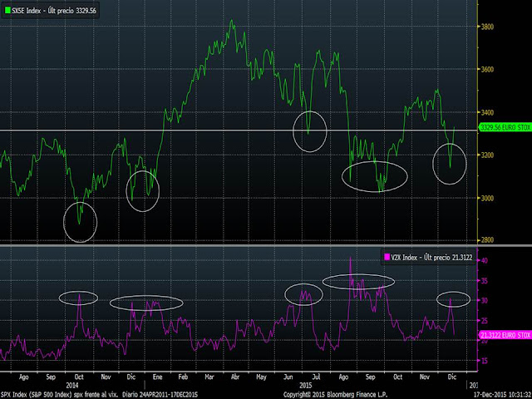This screenshot has height=399, width=532.
Task: Click the magenta V2X Index legend swatch
Action: pyautogui.click(x=387, y=257)
